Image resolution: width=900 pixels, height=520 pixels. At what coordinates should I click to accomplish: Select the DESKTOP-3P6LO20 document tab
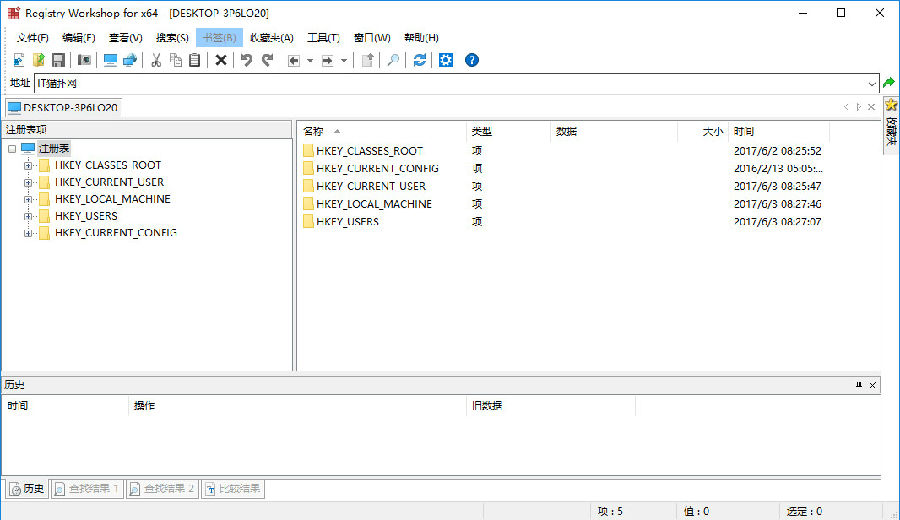(x=63, y=107)
